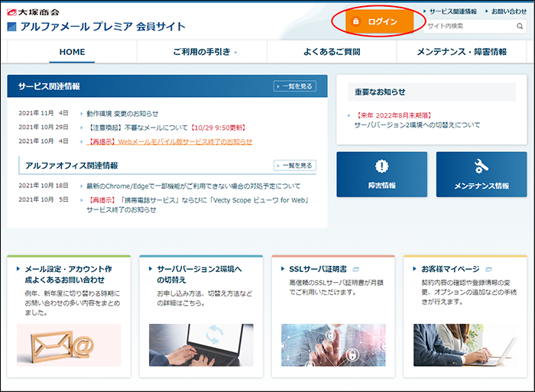Click the orange ログイン button
The height and width of the screenshot is (392, 535).
[x=379, y=21]
